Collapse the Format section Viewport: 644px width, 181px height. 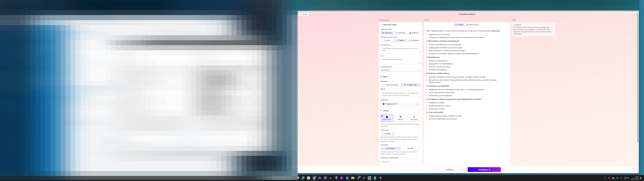click(x=420, y=110)
